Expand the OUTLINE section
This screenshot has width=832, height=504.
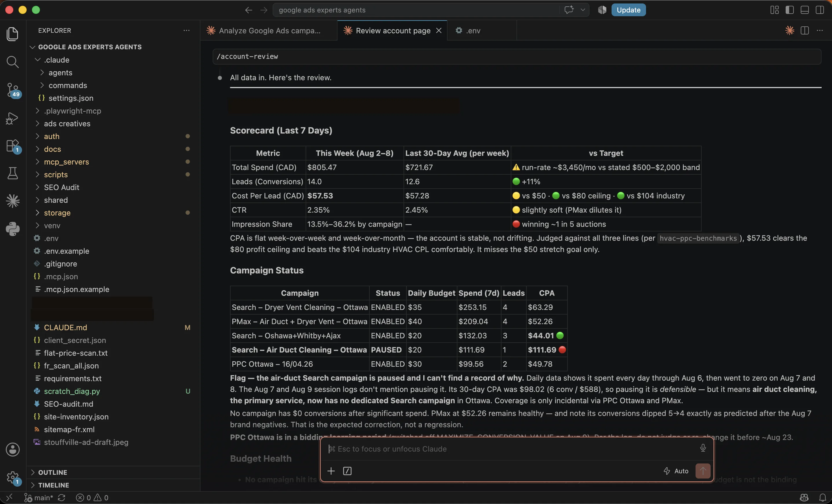(52, 472)
